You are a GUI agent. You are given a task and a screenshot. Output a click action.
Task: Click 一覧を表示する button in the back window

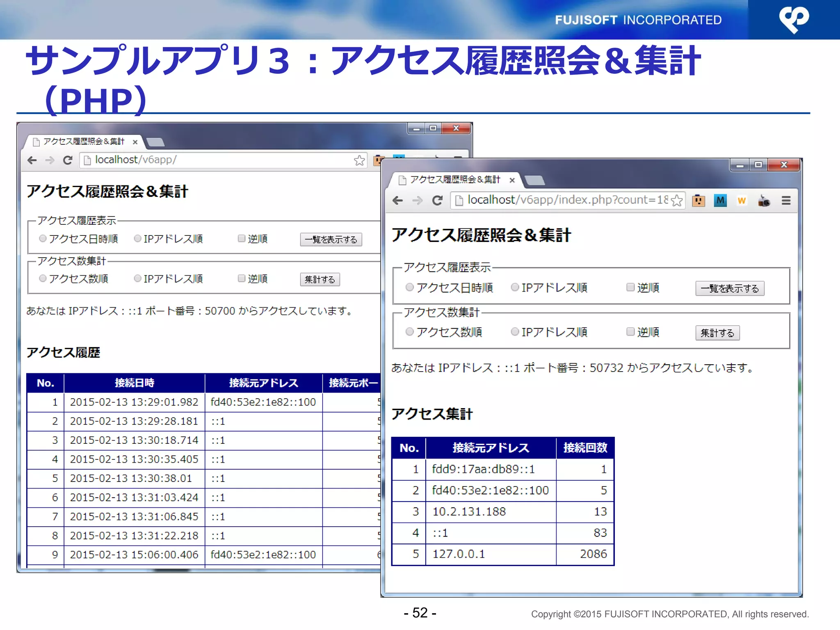click(331, 240)
